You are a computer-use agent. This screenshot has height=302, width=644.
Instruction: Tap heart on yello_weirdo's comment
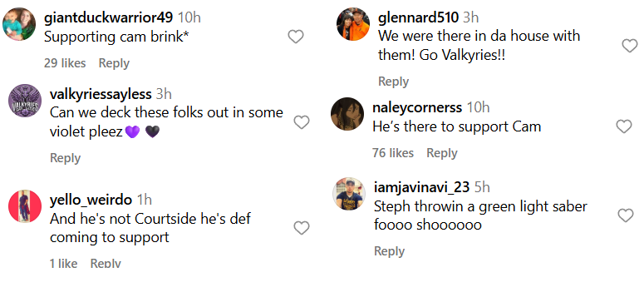302,227
